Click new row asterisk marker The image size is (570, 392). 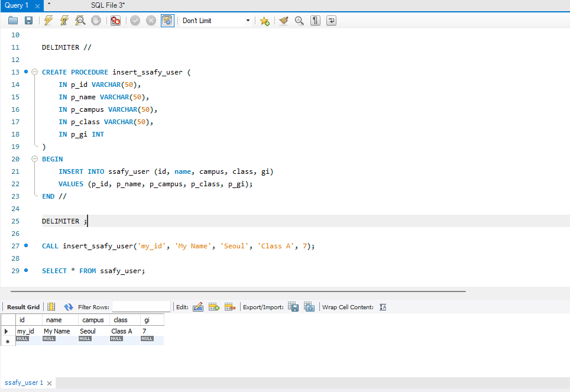[x=8, y=341]
